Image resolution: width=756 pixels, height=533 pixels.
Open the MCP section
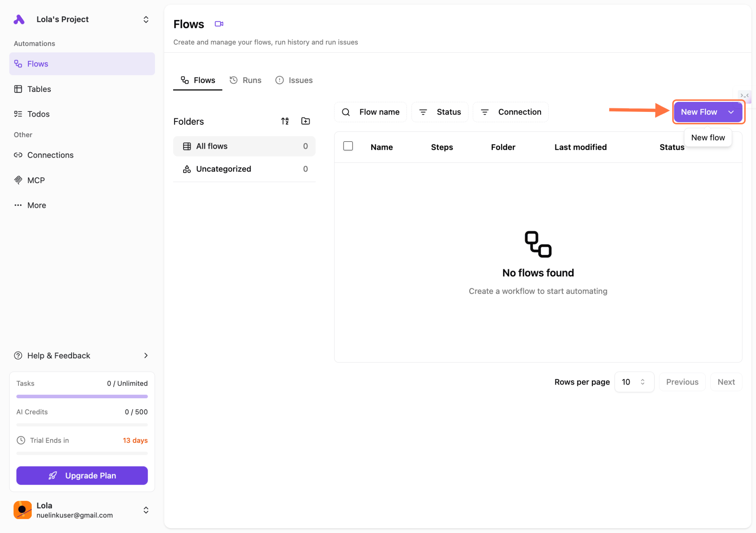(36, 180)
